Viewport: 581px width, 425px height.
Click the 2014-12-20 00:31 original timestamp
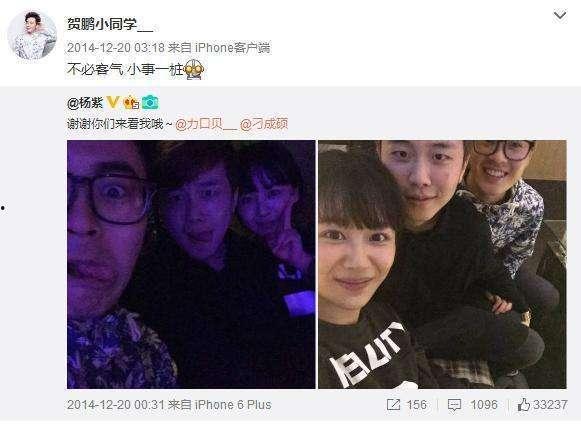coord(116,405)
